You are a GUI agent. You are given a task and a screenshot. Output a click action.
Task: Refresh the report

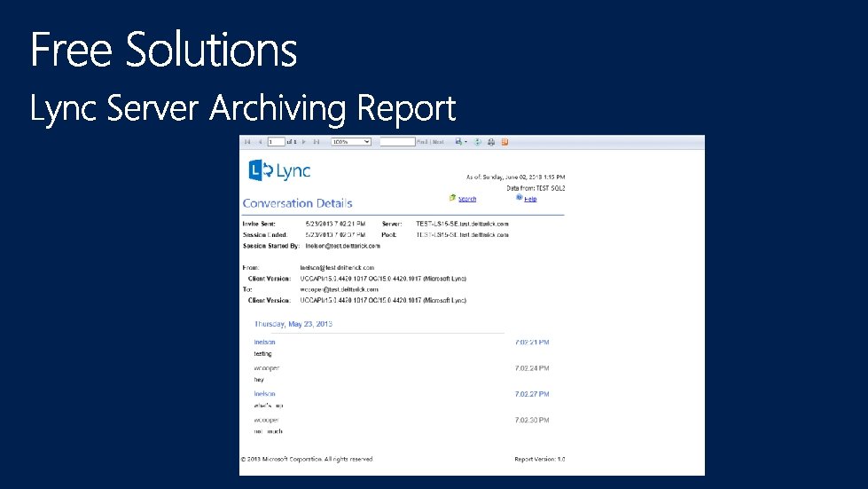pyautogui.click(x=478, y=142)
